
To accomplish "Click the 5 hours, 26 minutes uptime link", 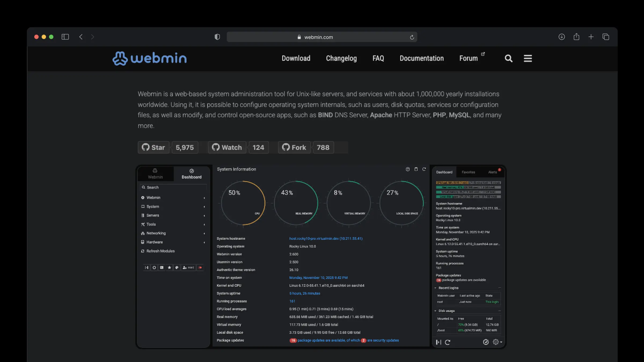I will [305, 293].
